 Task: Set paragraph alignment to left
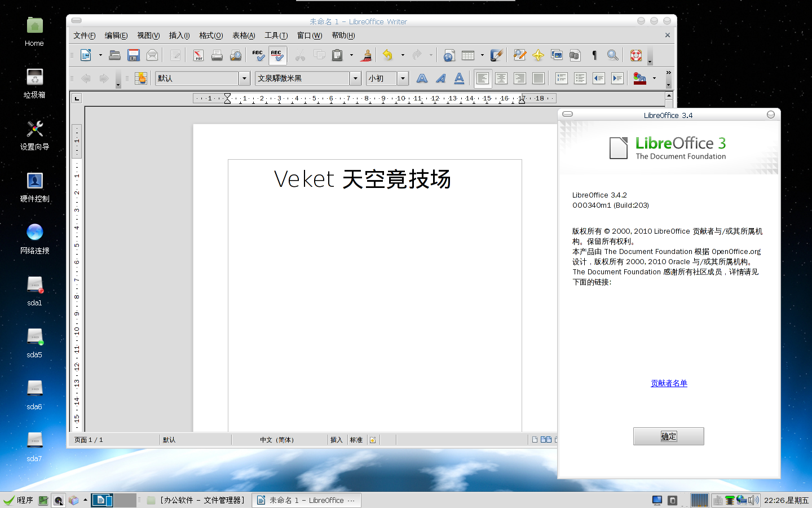(x=483, y=78)
